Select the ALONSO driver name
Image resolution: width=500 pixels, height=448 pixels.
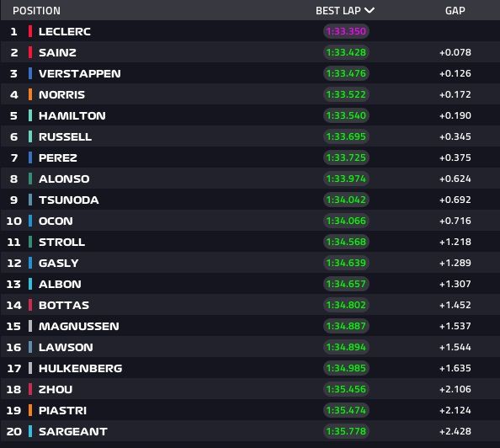click(64, 179)
